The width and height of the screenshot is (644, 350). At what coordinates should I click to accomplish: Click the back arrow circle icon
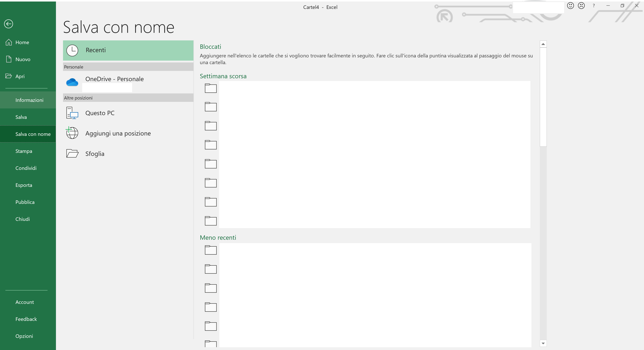point(8,24)
